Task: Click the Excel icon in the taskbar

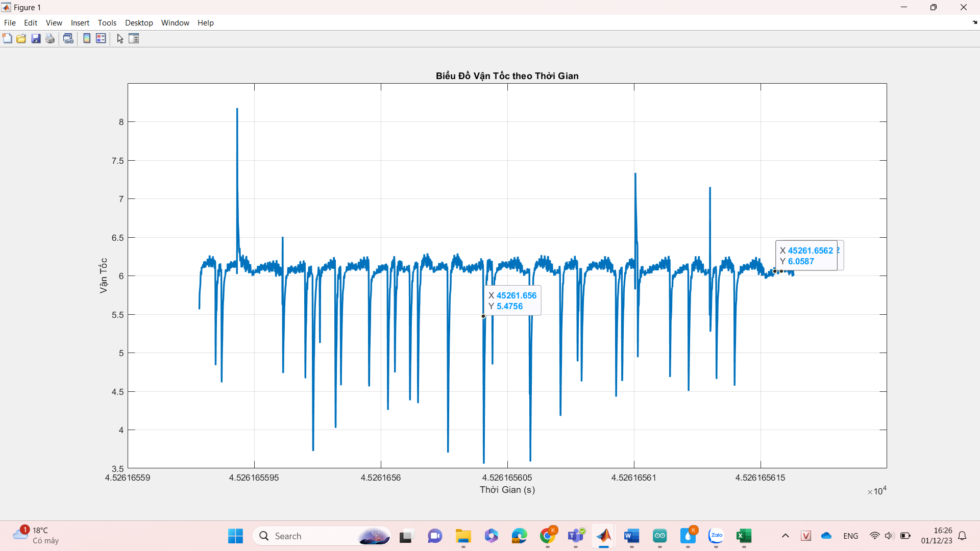Action: [744, 536]
